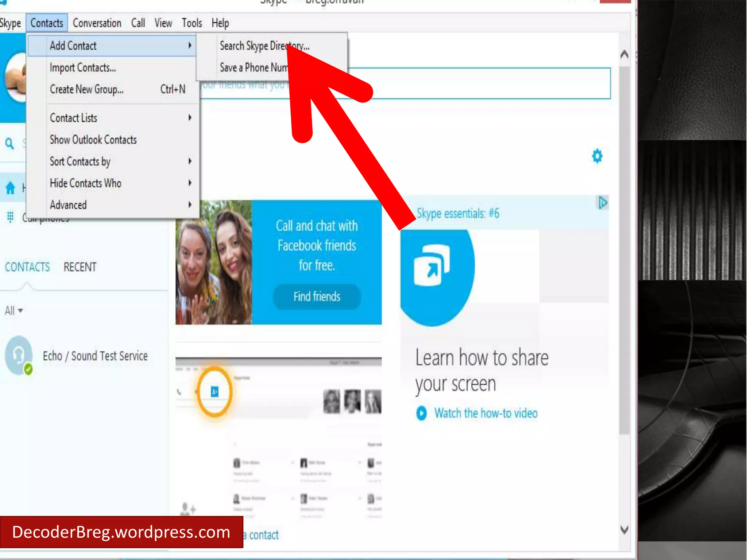Click Call and chat with Facebook friends text

click(317, 245)
